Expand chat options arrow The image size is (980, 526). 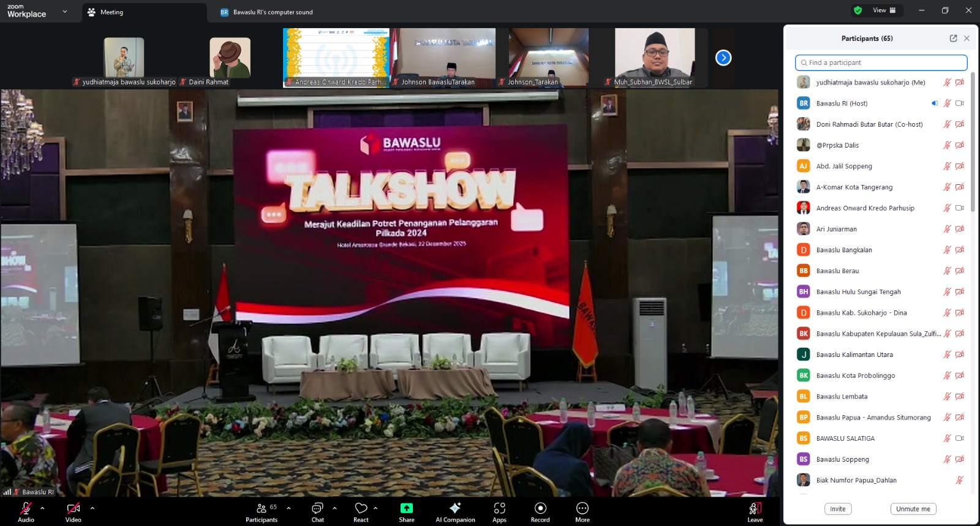click(334, 508)
